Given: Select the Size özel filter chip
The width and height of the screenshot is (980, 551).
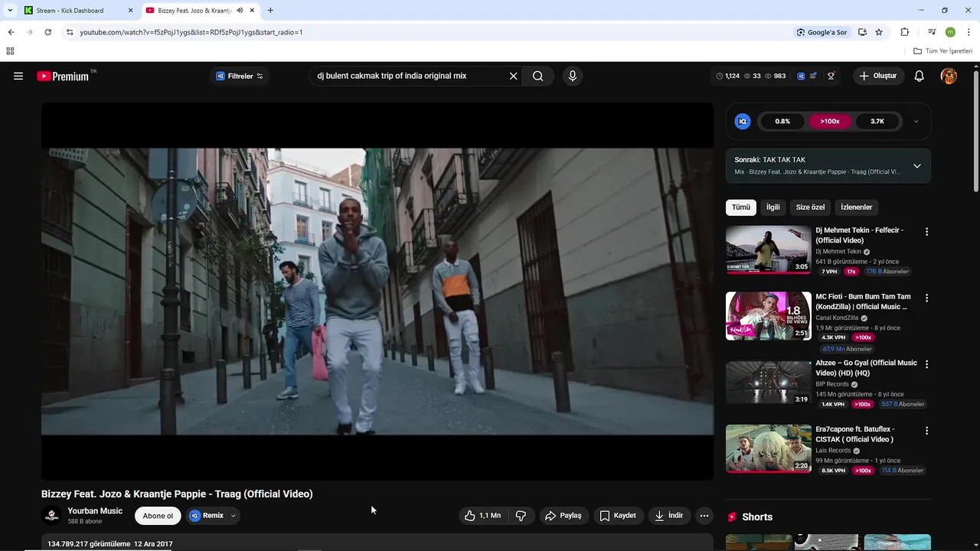Looking at the screenshot, I should pyautogui.click(x=811, y=207).
